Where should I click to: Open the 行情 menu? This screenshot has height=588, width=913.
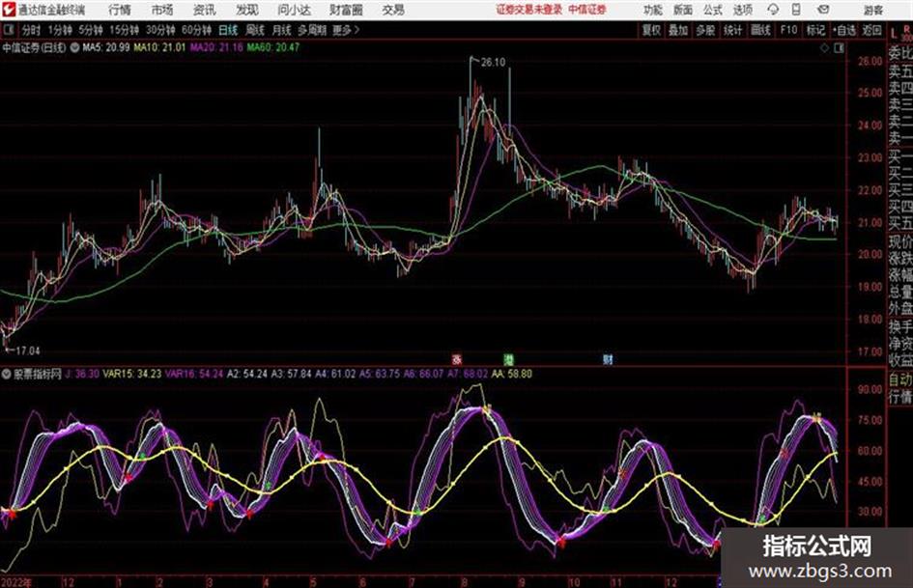[x=120, y=10]
